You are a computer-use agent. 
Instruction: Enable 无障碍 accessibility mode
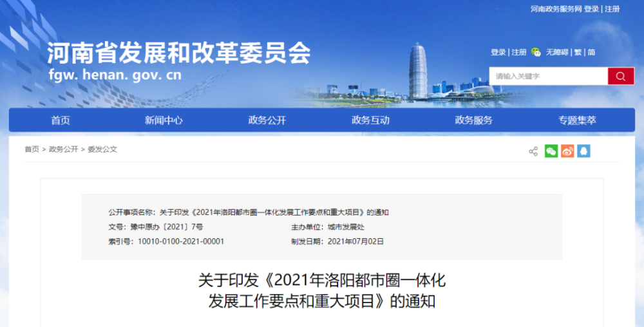(557, 52)
